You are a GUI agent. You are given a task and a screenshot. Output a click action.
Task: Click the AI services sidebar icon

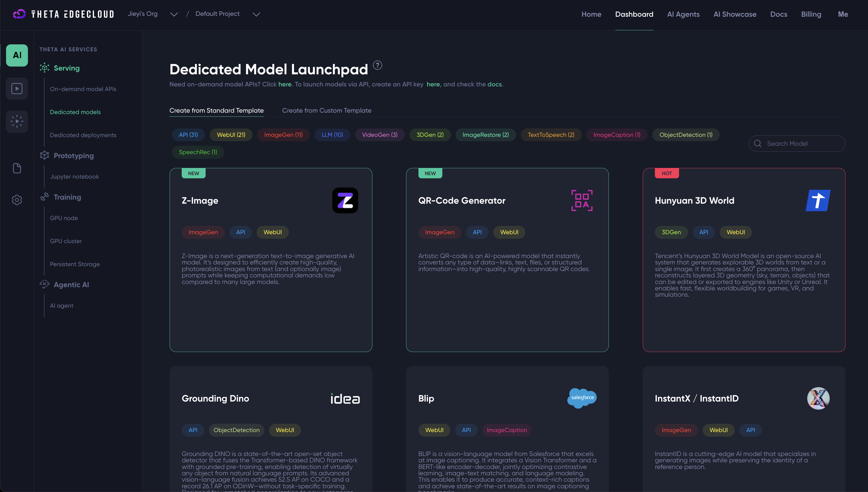coord(17,55)
